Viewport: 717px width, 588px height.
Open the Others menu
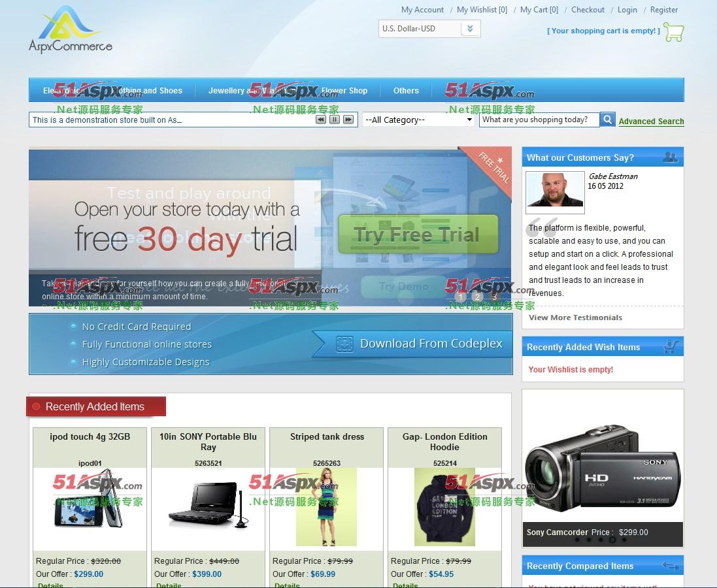[406, 91]
